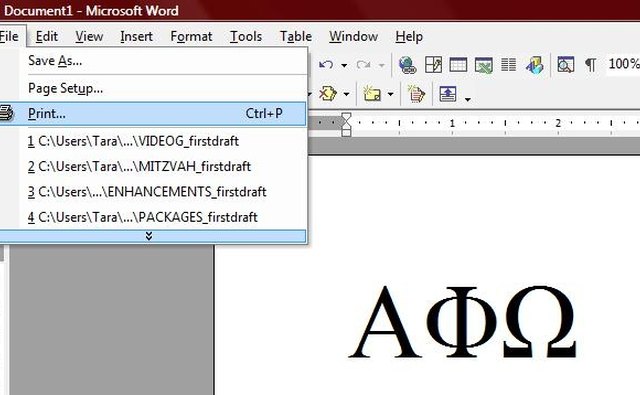Screen dimensions: 640x395
Task: Open the Undo history dropdown arrow
Action: click(344, 65)
